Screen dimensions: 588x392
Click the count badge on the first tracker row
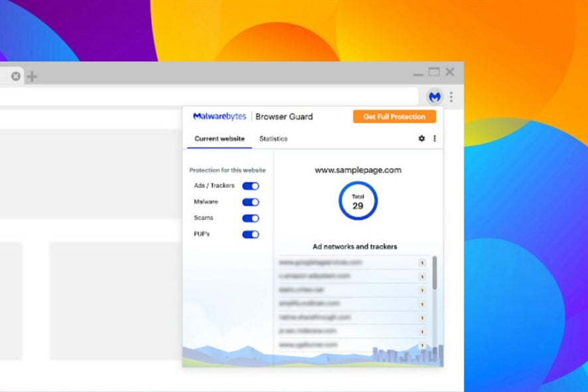tap(423, 263)
